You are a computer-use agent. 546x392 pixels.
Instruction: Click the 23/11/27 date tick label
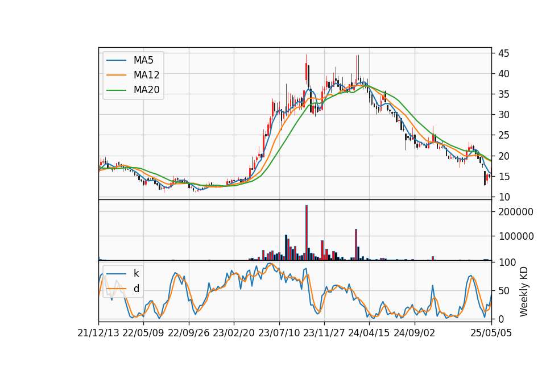[x=324, y=333]
